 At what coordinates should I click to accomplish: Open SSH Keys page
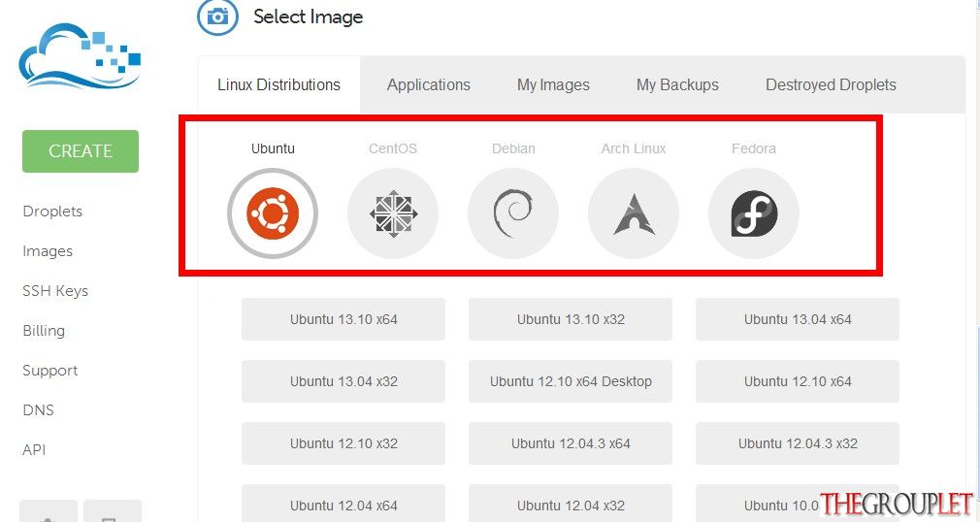55,291
